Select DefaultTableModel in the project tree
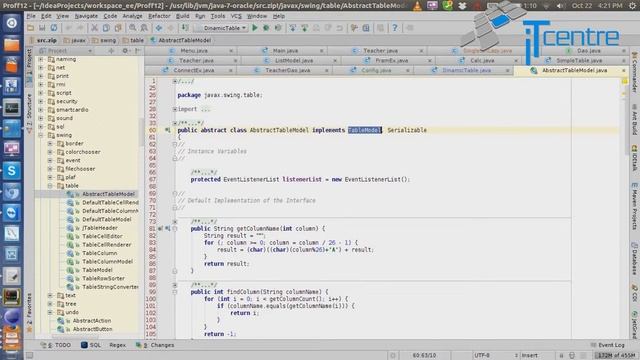The image size is (640, 360). pos(107,219)
